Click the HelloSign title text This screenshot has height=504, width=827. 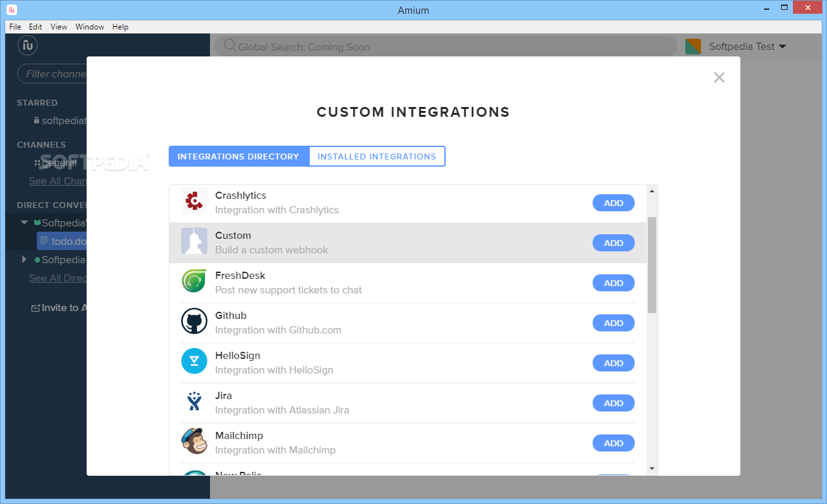click(x=238, y=356)
